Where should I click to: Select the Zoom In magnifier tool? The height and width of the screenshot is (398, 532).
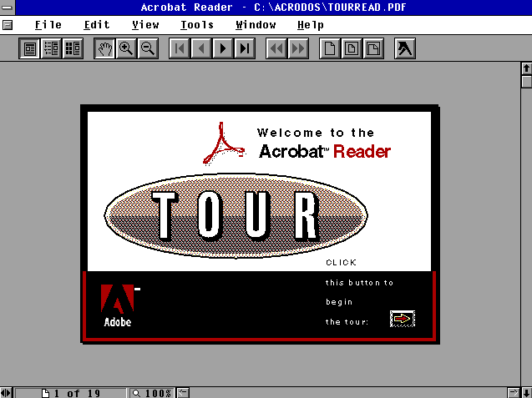126,48
